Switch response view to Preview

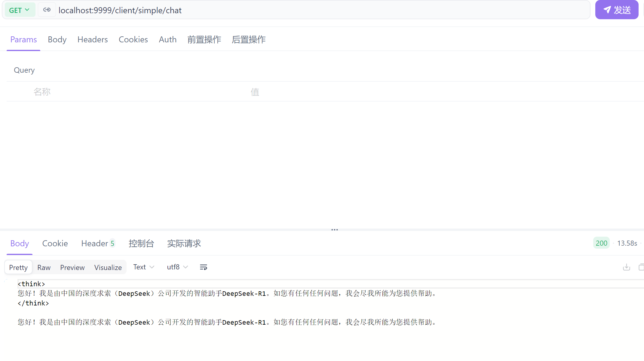coord(72,267)
